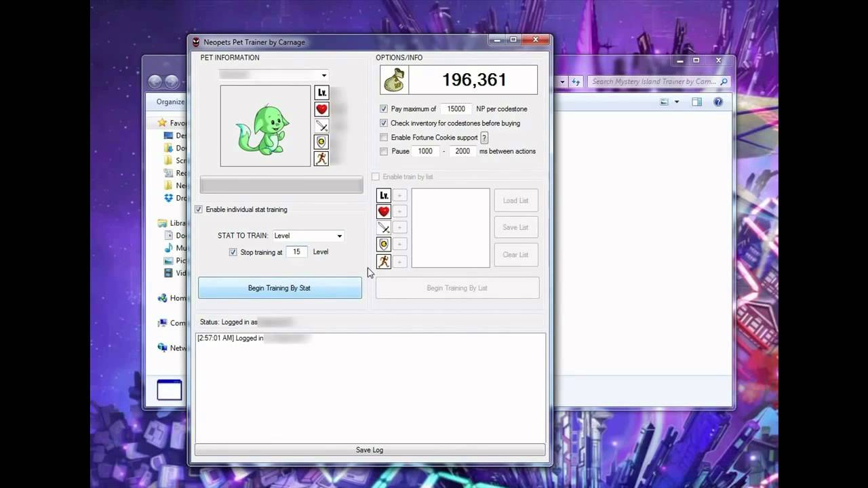
Task: Click the pause minimum 1000 ms field
Action: (x=425, y=151)
